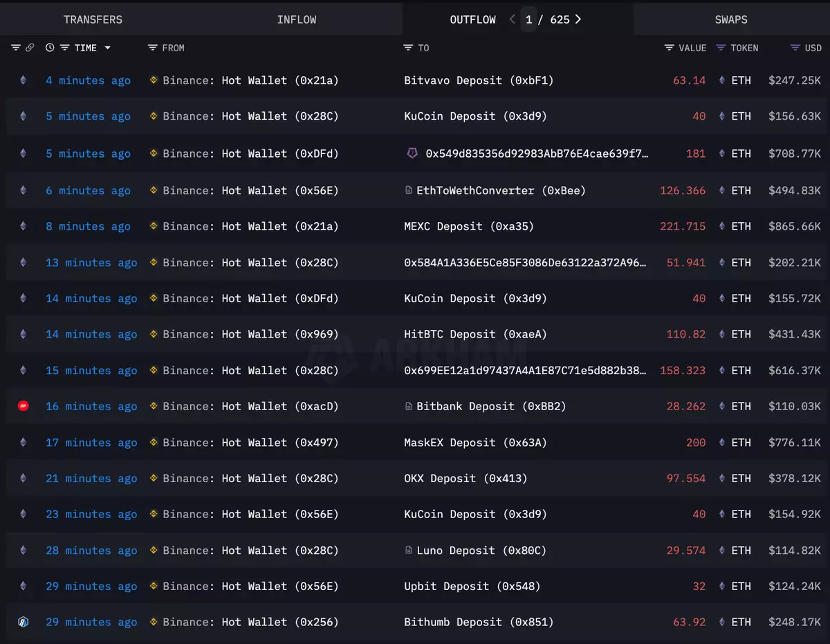The height and width of the screenshot is (644, 830).
Task: Switch to the SWAPS tab
Action: (731, 19)
